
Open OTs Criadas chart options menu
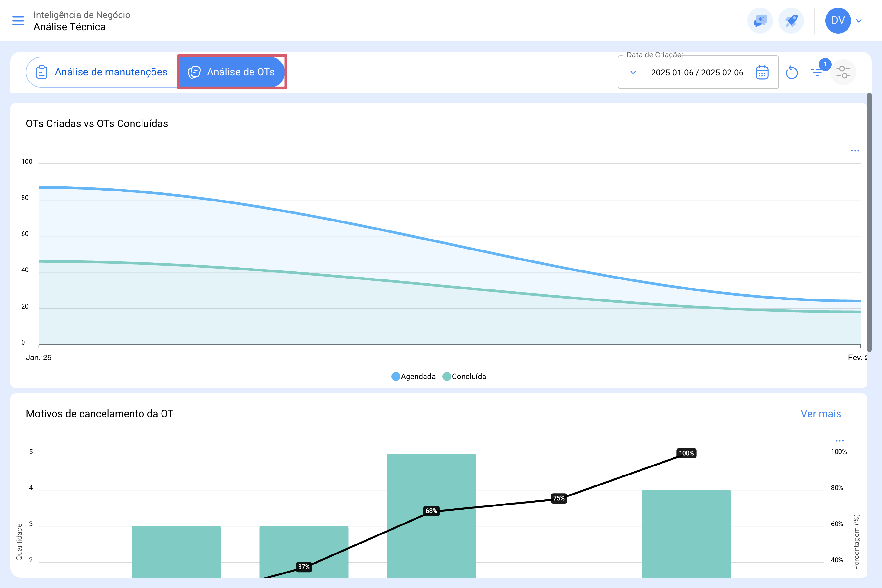855,151
